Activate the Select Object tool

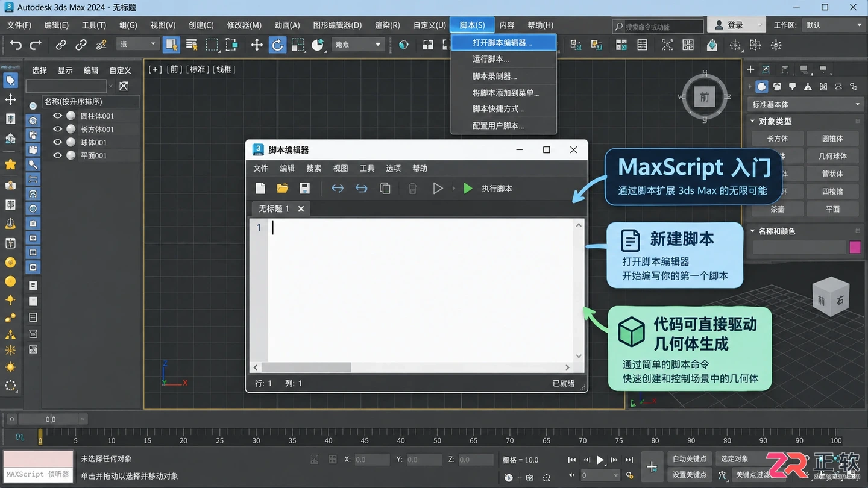[x=172, y=45]
